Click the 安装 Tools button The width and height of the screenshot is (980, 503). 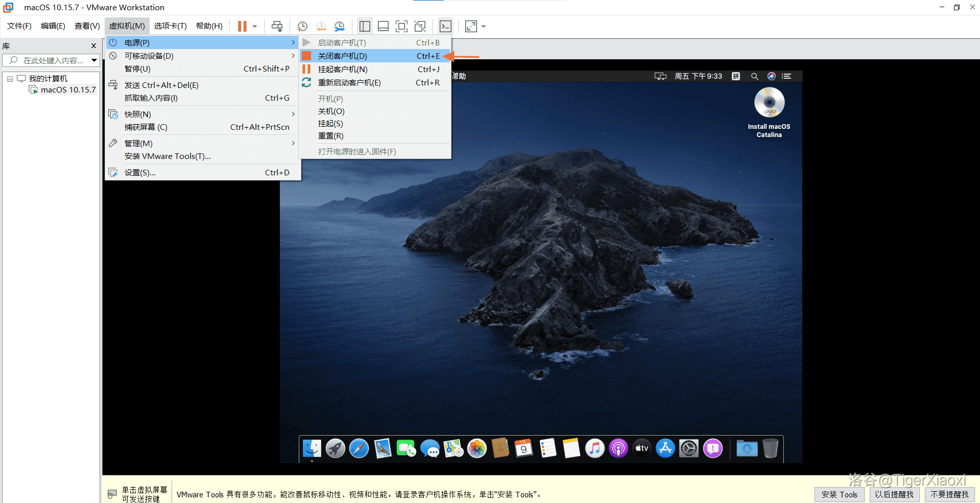(x=839, y=494)
